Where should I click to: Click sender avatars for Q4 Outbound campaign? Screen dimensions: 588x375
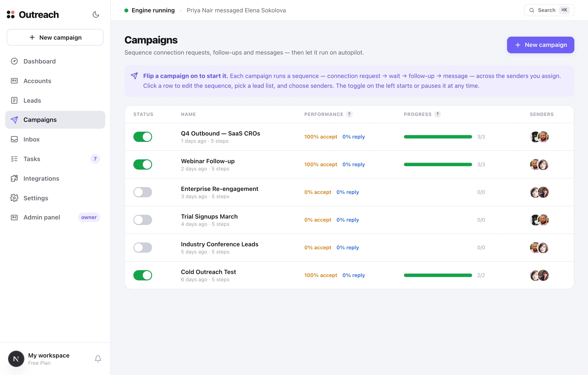click(x=539, y=137)
